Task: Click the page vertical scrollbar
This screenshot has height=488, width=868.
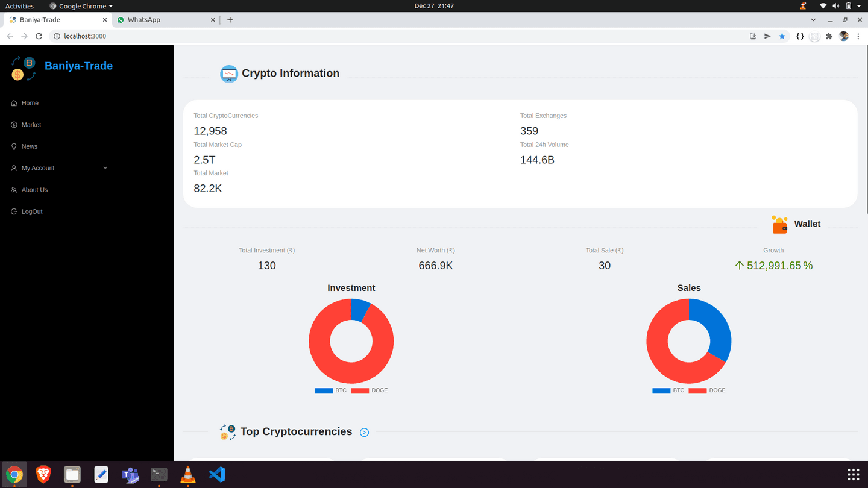Action: point(866,130)
